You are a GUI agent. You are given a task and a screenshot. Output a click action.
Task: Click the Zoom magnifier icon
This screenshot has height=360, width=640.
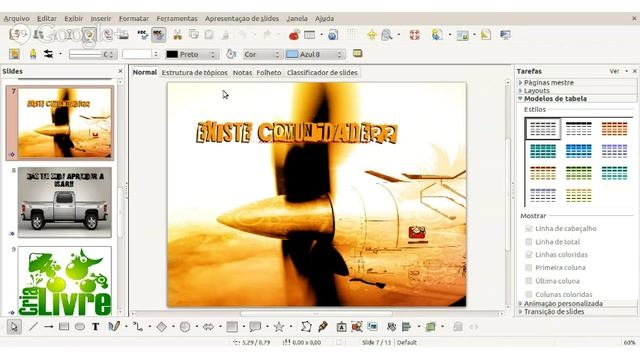pos(387,35)
